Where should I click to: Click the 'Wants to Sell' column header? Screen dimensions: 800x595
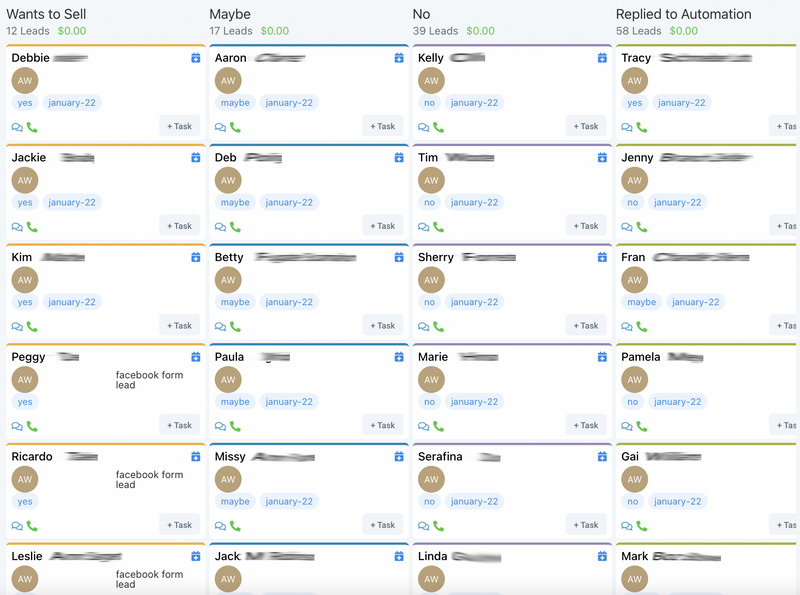pos(45,14)
